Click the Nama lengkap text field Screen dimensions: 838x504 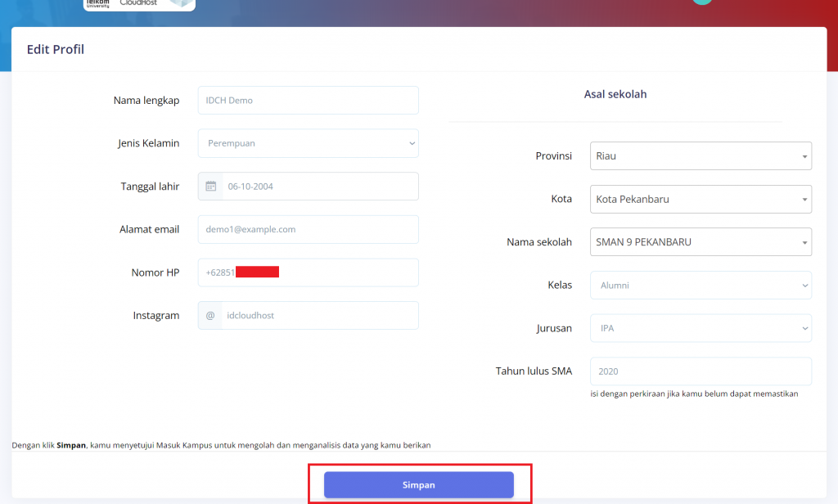[x=308, y=101]
